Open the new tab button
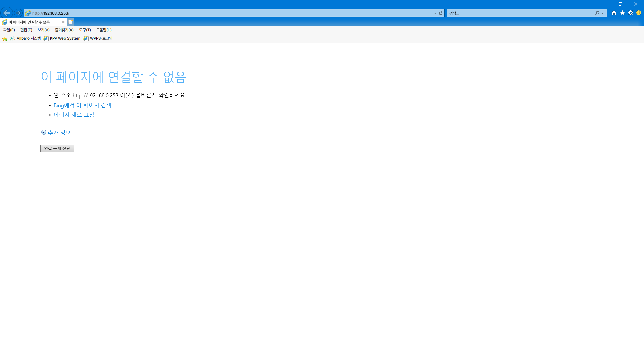The image size is (644, 349). [x=70, y=22]
